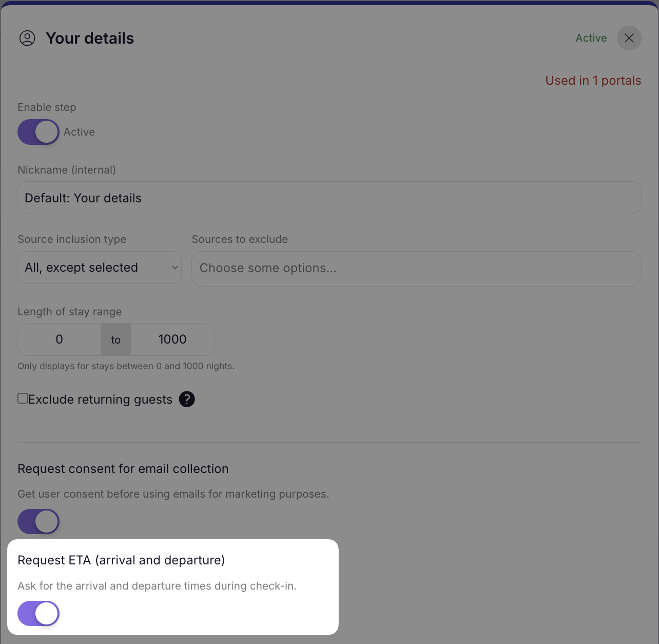Screen dimensions: 659x644
Task: Click the maximum stay field showing 1000
Action: click(172, 339)
